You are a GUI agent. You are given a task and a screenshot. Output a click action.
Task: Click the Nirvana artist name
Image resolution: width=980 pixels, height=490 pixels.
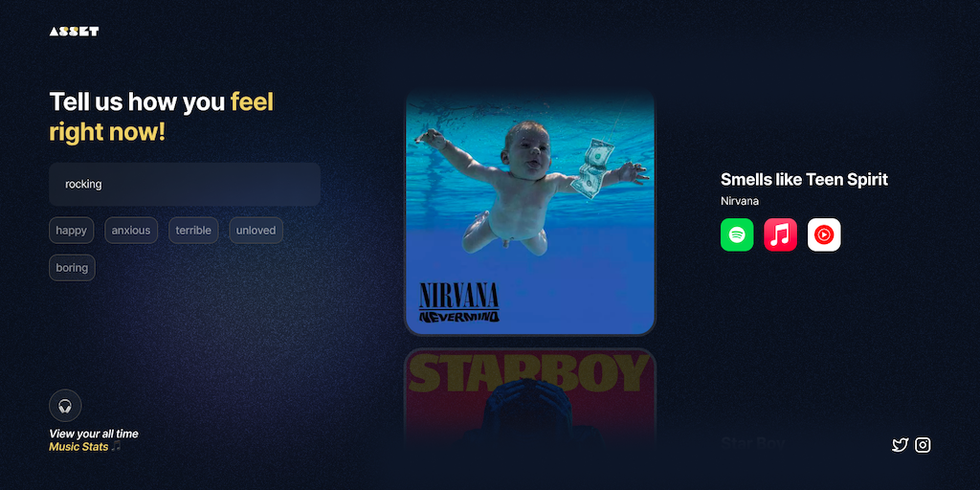[x=740, y=201]
